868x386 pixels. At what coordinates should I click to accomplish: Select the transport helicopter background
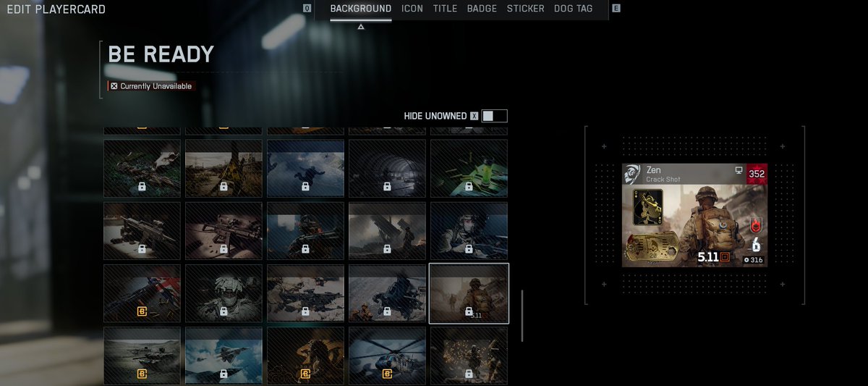pyautogui.click(x=387, y=356)
